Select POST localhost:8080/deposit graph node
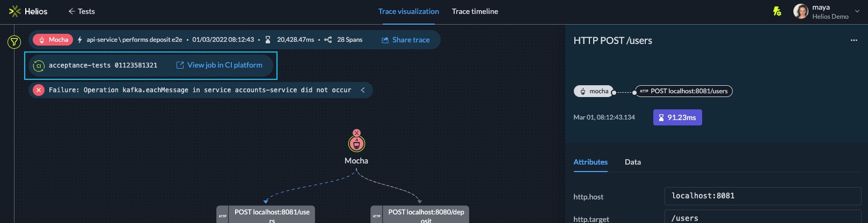 point(420,214)
